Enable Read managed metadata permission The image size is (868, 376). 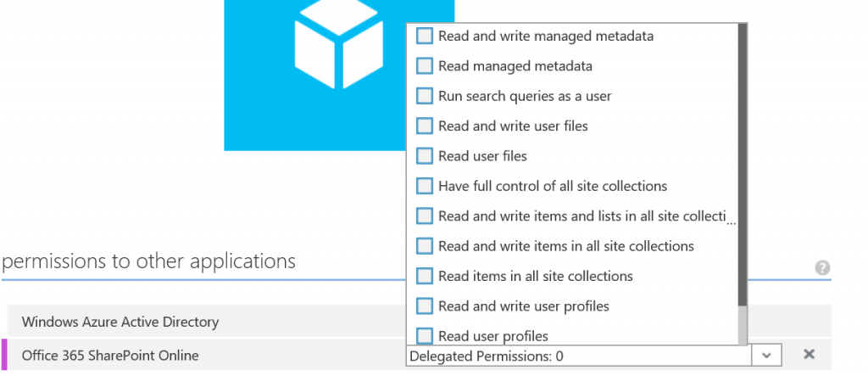425,66
